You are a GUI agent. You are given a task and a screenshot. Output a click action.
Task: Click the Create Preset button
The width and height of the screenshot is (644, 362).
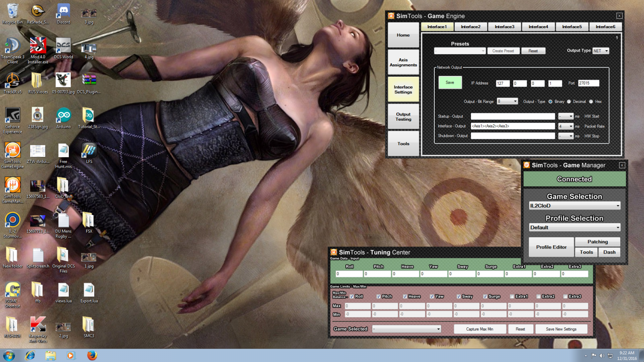click(x=503, y=51)
